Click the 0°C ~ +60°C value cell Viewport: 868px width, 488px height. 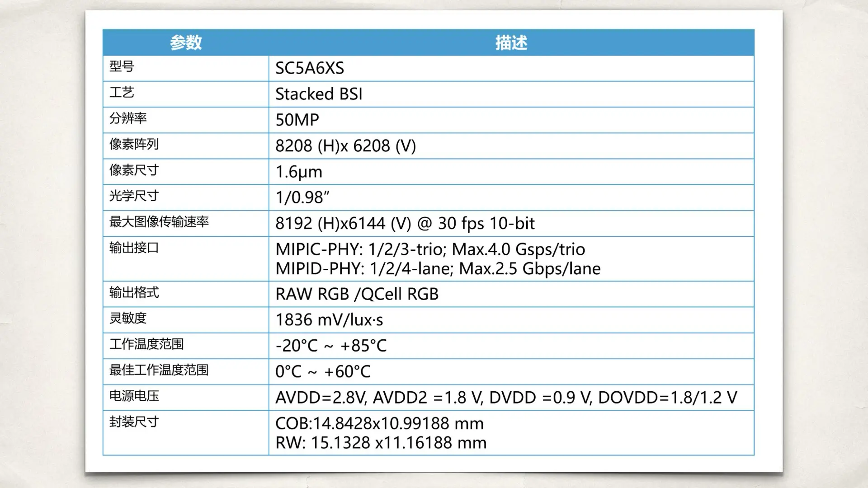point(323,371)
